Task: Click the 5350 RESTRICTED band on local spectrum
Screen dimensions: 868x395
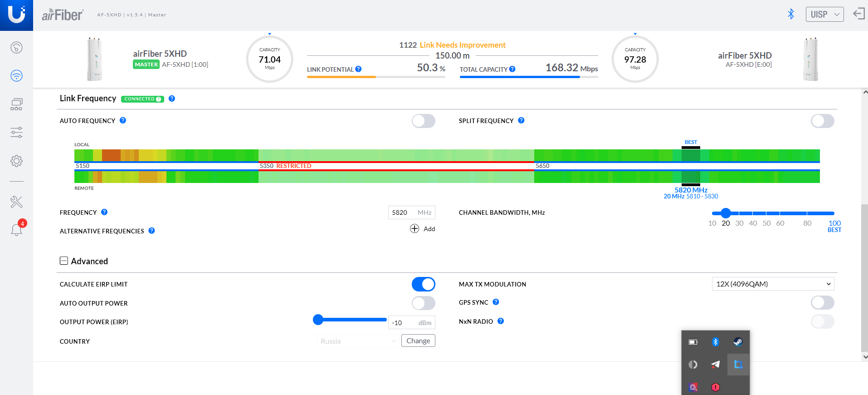Action: pyautogui.click(x=396, y=155)
